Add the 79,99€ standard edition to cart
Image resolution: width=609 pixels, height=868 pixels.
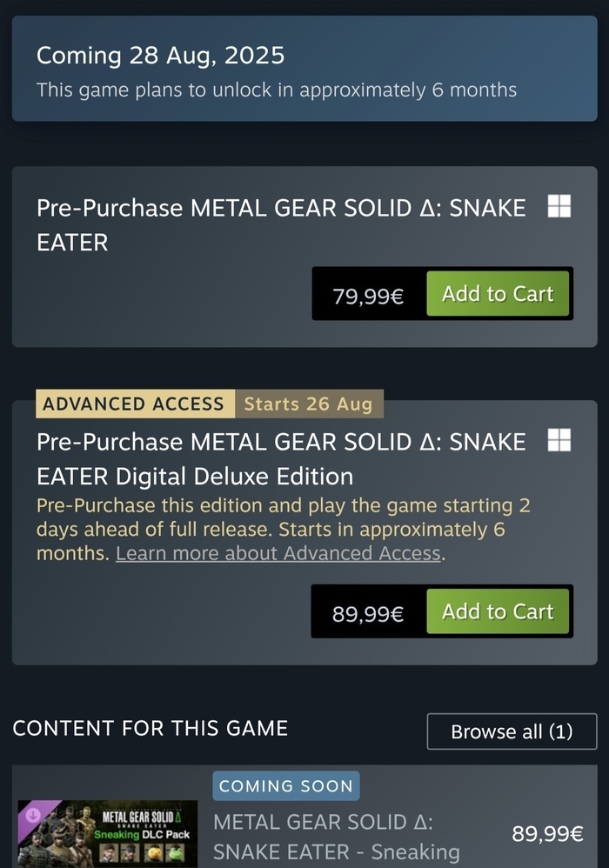[498, 294]
